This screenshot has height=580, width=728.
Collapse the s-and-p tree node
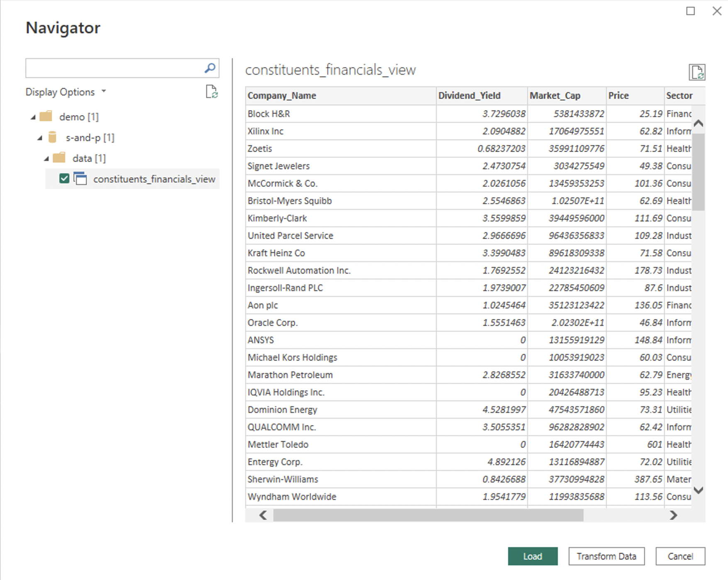(40, 138)
